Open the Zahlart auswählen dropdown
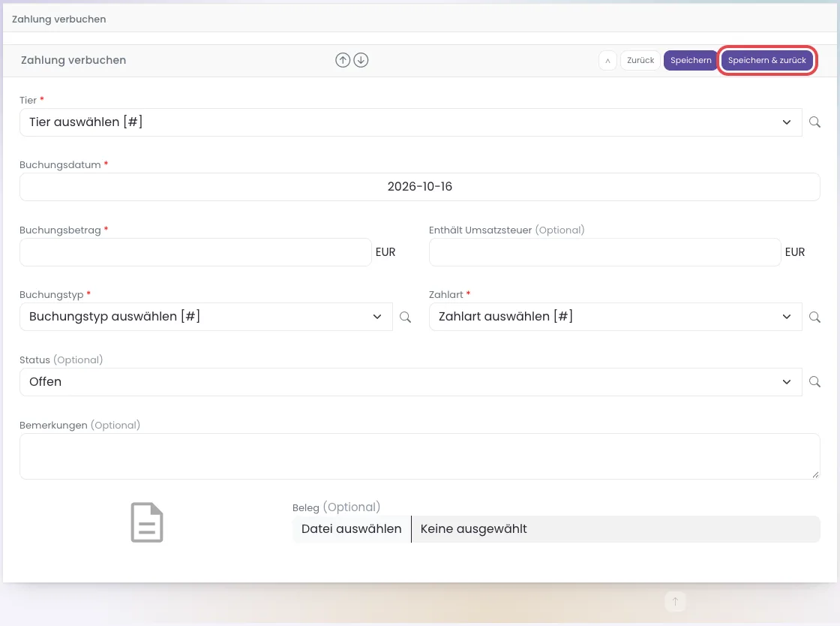Screen dimensions: 840x626 pyautogui.click(x=616, y=317)
